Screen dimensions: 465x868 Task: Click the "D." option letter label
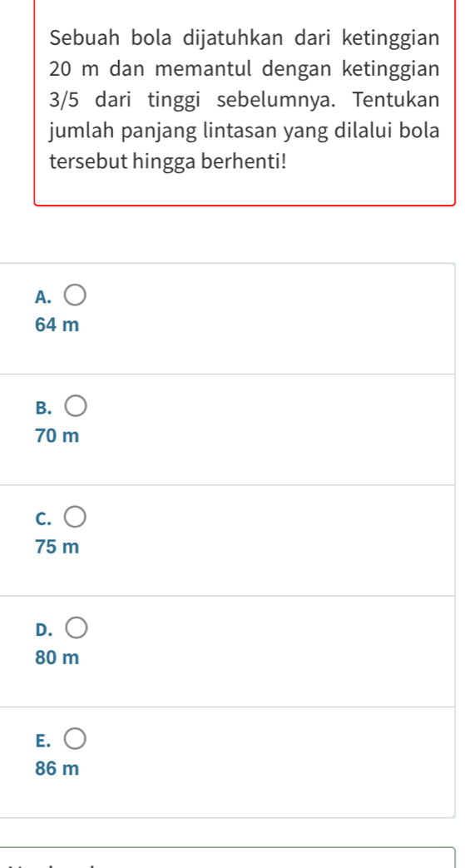click(x=44, y=629)
